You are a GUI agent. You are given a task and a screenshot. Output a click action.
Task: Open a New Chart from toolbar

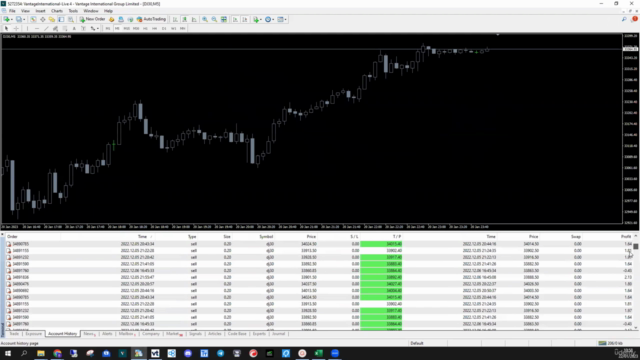click(7, 19)
